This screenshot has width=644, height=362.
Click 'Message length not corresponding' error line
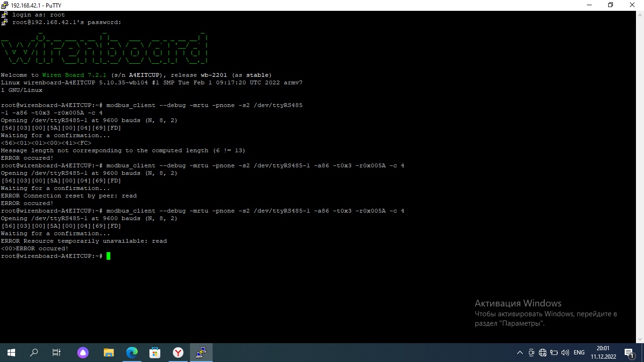tap(123, 150)
